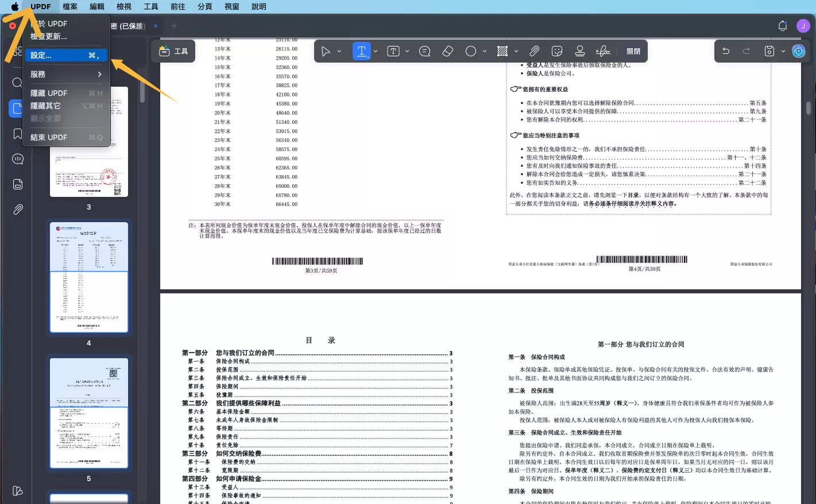Image resolution: width=816 pixels, height=504 pixels.
Task: Click the 第一条 保险合同构成 heading
Action: point(536,357)
